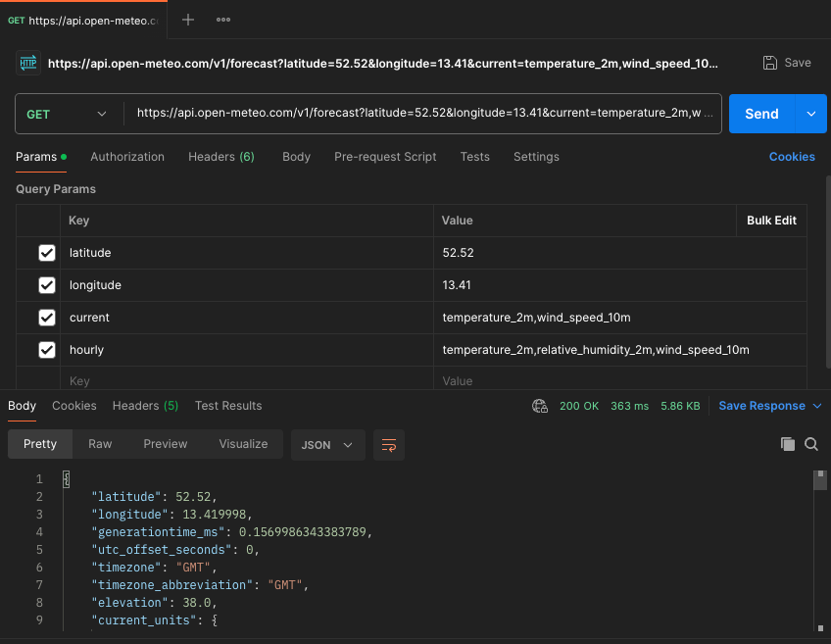Expand the Send button dropdown arrow
The width and height of the screenshot is (831, 644).
coord(810,114)
